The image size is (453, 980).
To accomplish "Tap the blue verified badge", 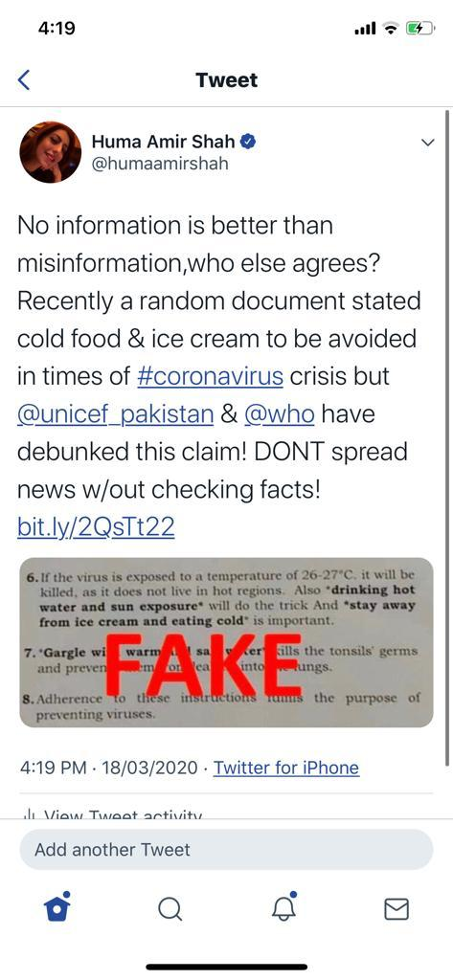I will click(248, 142).
